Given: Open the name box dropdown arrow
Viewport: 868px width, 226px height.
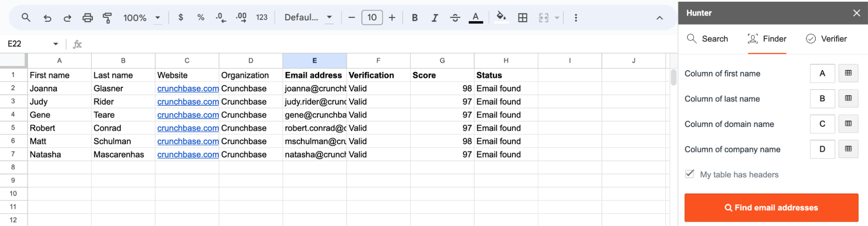Looking at the screenshot, I should pos(56,44).
